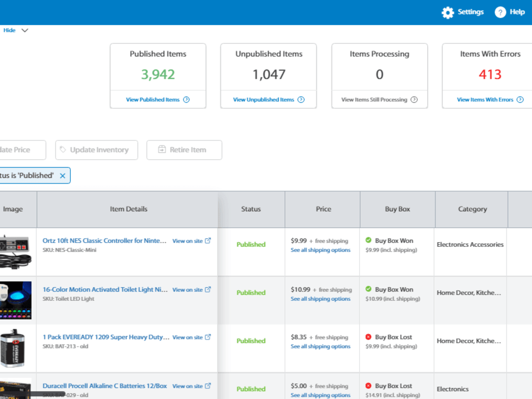See all shipping options for $9.99 item
The image size is (532, 399).
320,250
